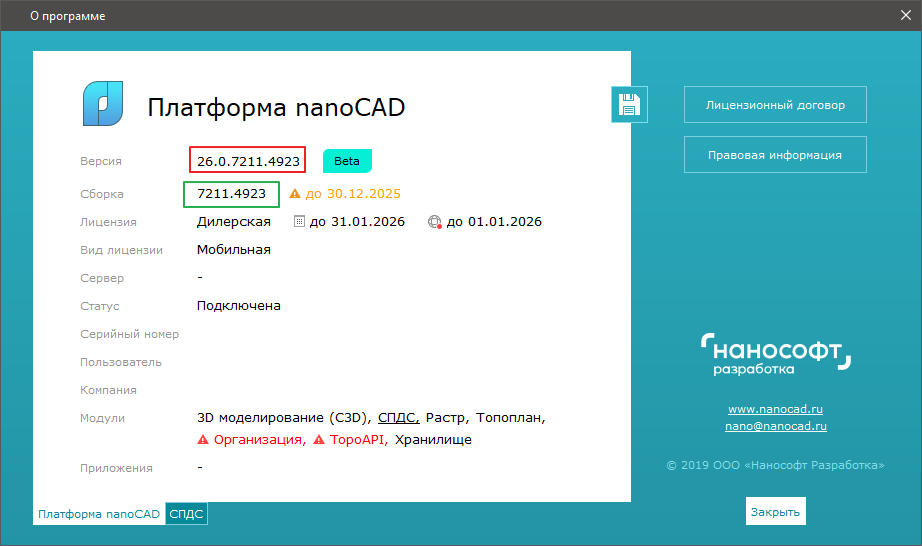Viewport: 922px width, 546px height.
Task: Click the orange warning triangle beside 30.12.2025
Action: [295, 194]
